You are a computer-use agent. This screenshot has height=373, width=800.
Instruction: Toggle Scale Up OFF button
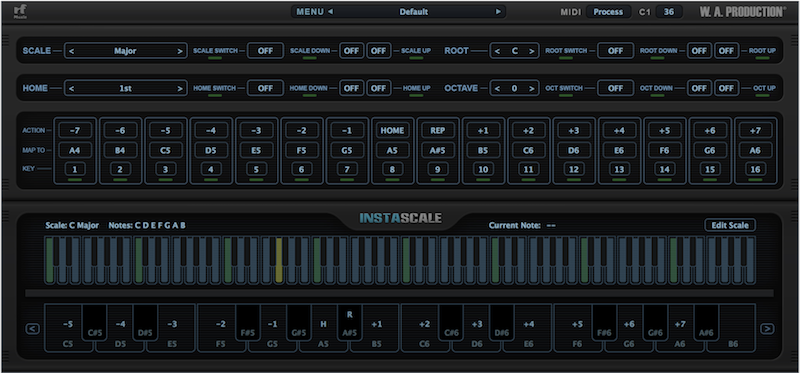tap(379, 51)
